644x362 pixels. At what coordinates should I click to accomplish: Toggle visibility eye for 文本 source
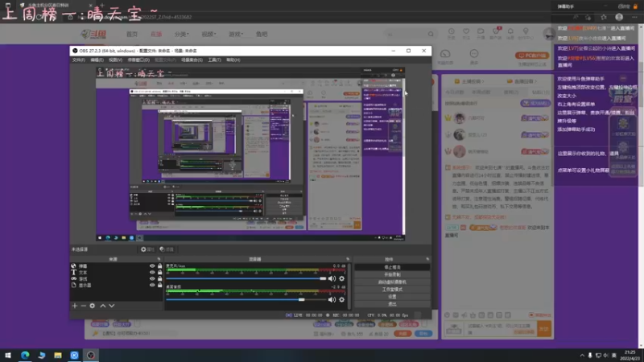(152, 272)
